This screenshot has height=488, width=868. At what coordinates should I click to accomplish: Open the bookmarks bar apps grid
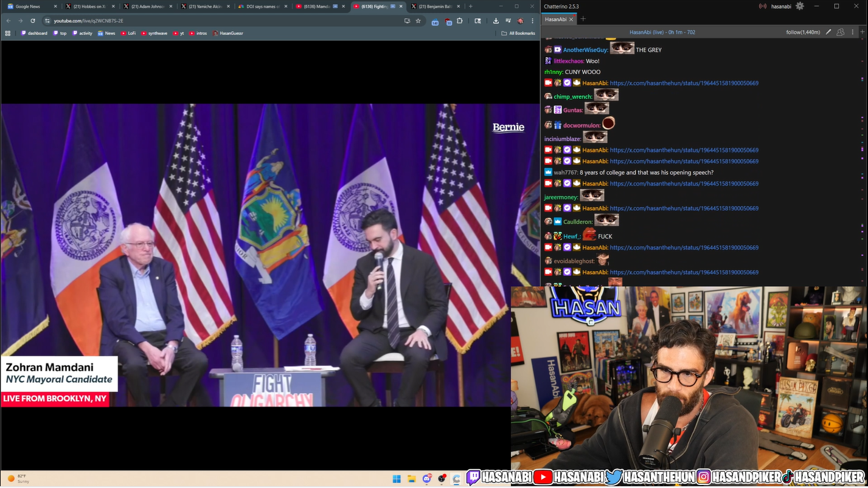point(8,33)
